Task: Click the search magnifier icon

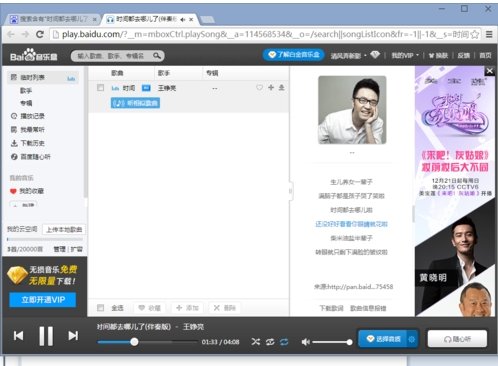Action: click(157, 56)
